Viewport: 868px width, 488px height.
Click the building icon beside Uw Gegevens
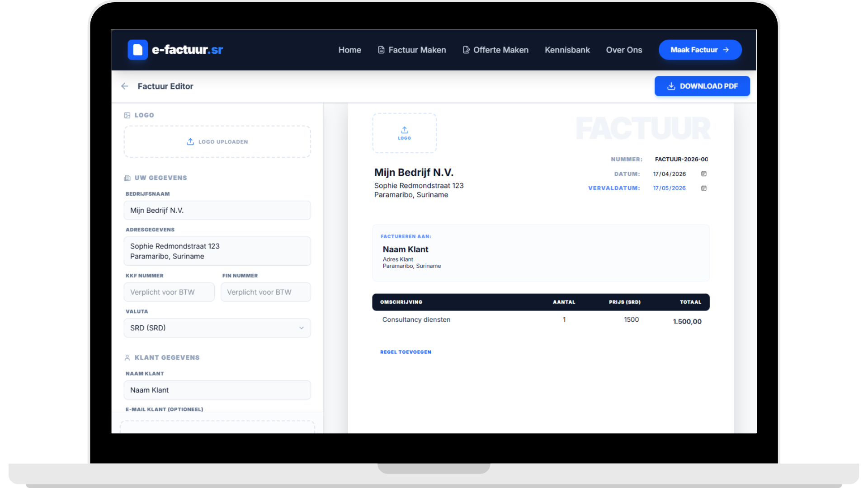coord(127,178)
